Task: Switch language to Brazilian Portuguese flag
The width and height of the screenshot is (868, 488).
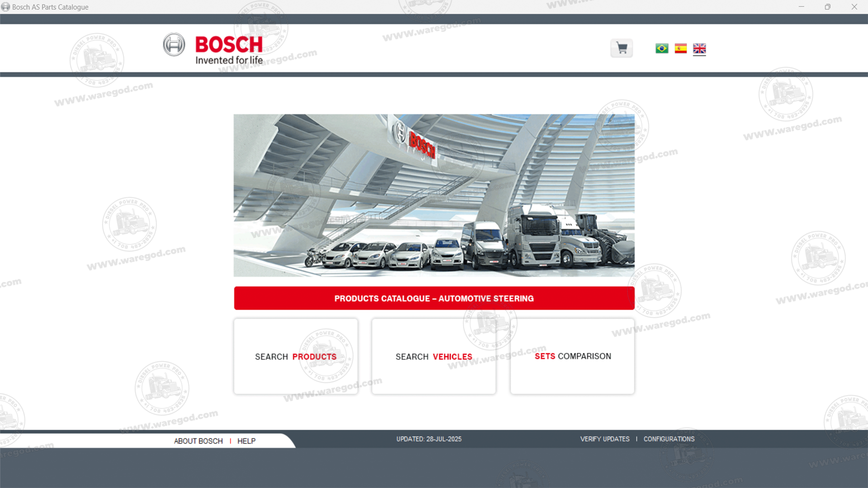Action: 662,48
